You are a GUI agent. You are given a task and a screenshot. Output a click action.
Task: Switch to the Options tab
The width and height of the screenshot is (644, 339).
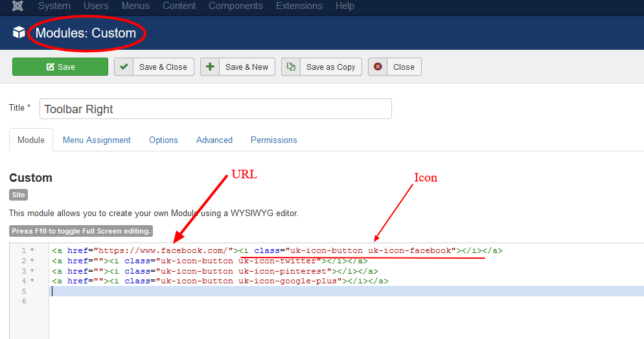point(163,140)
